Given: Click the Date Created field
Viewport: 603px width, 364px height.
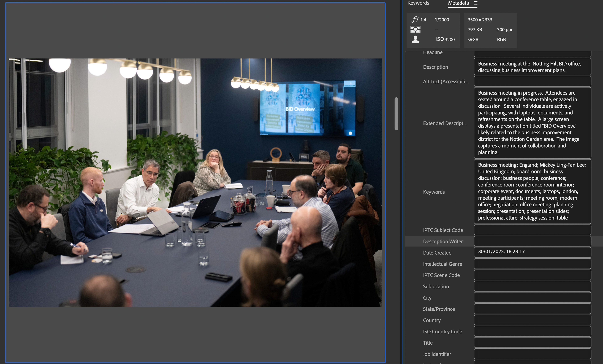Looking at the screenshot, I should (532, 252).
